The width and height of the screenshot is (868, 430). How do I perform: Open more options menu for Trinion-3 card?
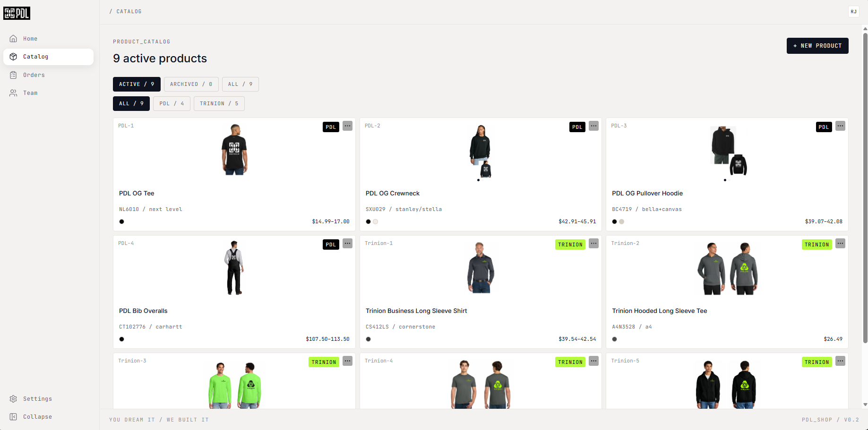[347, 361]
